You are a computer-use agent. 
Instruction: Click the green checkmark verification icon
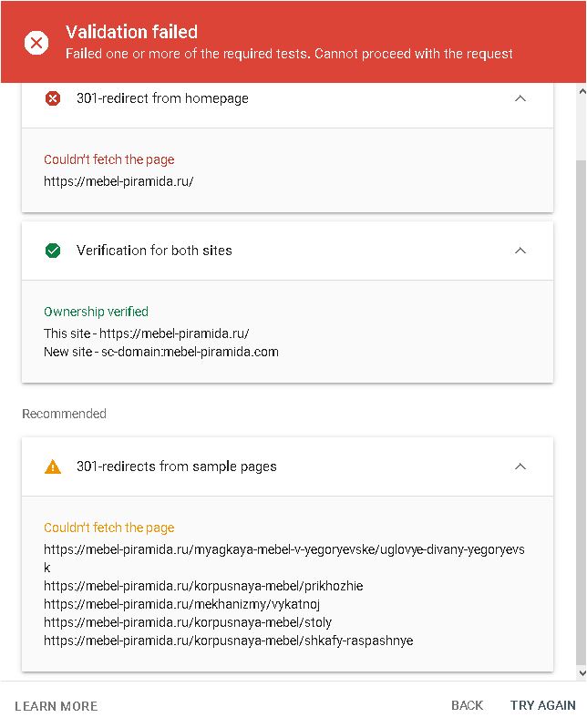[53, 251]
